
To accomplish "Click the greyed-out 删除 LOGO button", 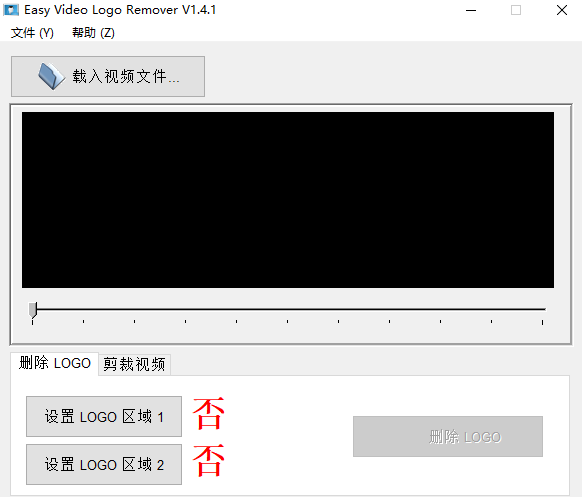I will (x=448, y=436).
